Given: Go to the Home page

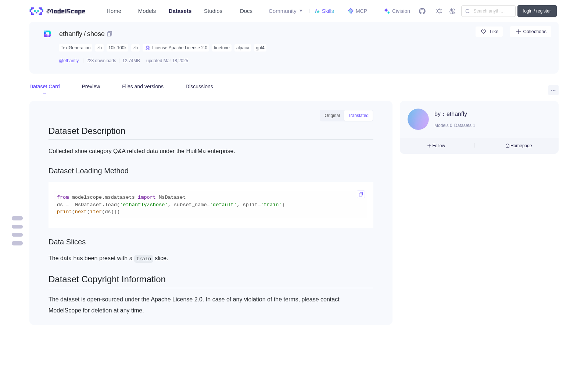Looking at the screenshot, I should coord(114,11).
